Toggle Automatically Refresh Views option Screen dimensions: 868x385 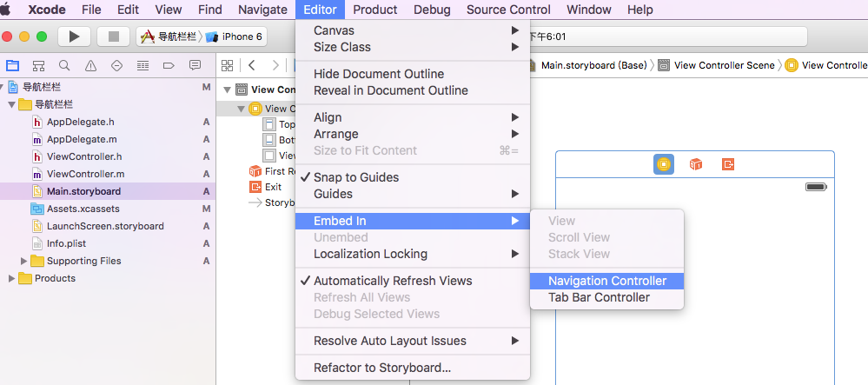tap(413, 281)
